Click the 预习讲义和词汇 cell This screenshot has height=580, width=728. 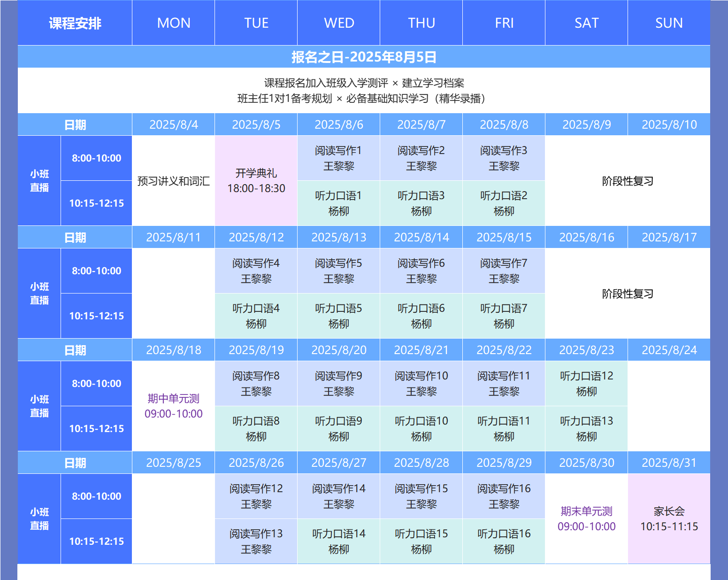tap(173, 181)
